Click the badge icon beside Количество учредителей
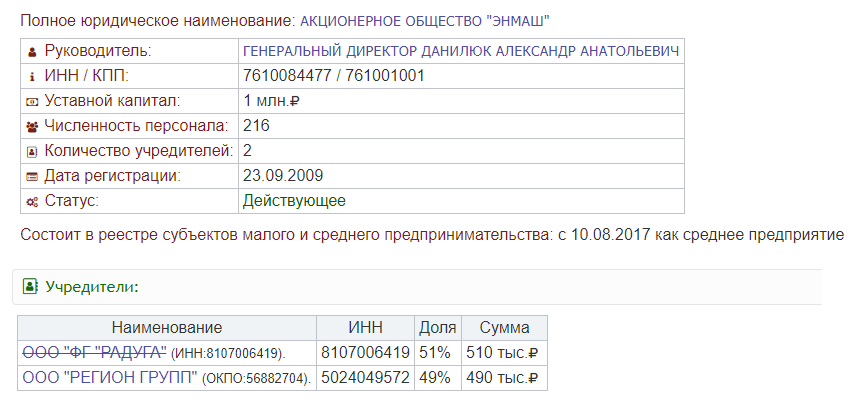 (x=32, y=152)
